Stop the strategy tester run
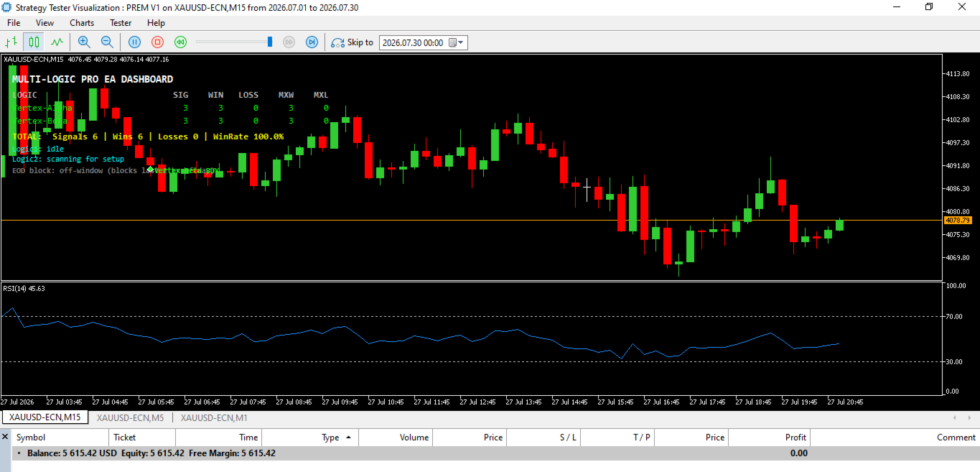The height and width of the screenshot is (472, 980). coord(157,42)
